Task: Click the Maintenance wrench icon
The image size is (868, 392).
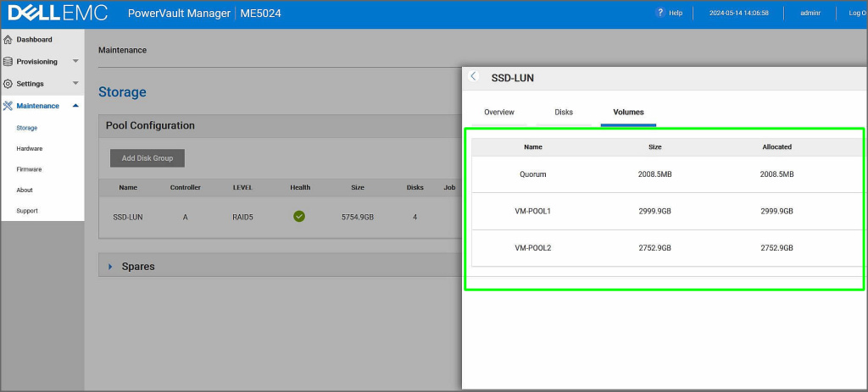Action: pos(8,106)
